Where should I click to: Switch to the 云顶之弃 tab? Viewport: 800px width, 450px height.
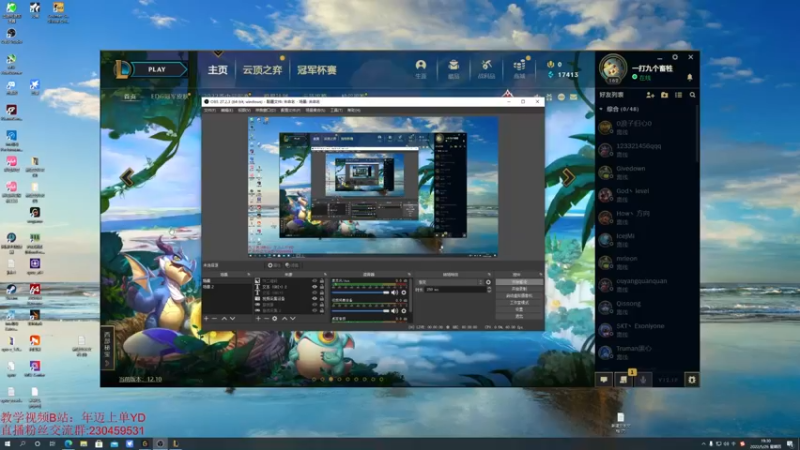(262, 70)
